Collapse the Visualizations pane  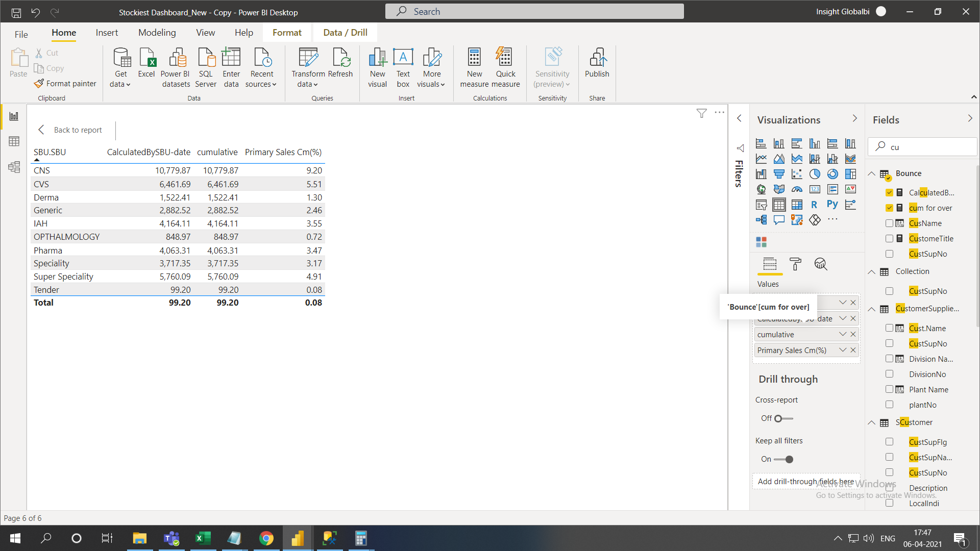pyautogui.click(x=855, y=118)
